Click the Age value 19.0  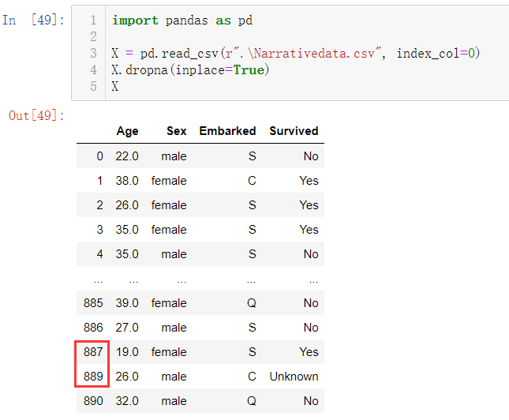coord(127,352)
